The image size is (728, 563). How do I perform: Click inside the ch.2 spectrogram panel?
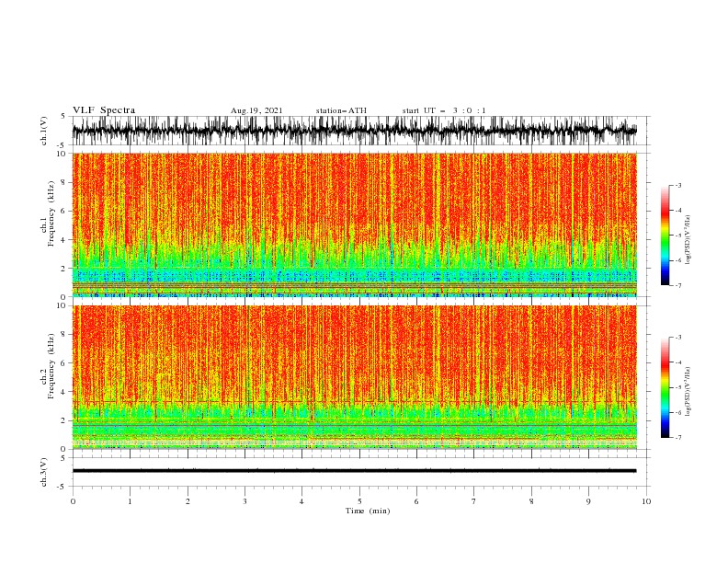pyautogui.click(x=354, y=377)
